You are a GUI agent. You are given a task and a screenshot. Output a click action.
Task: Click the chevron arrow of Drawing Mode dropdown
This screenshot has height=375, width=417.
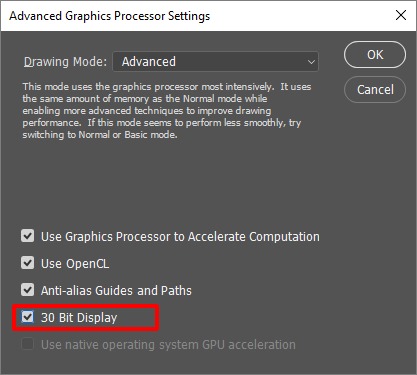311,62
